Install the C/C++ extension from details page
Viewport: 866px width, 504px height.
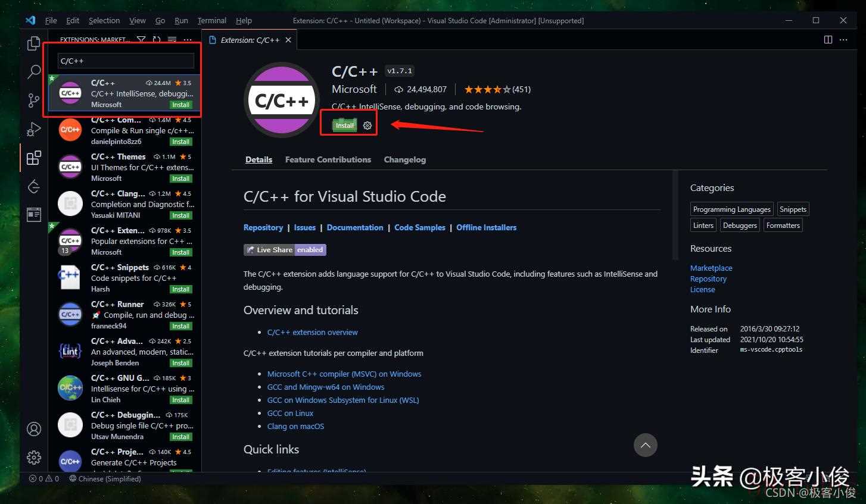[x=345, y=126]
